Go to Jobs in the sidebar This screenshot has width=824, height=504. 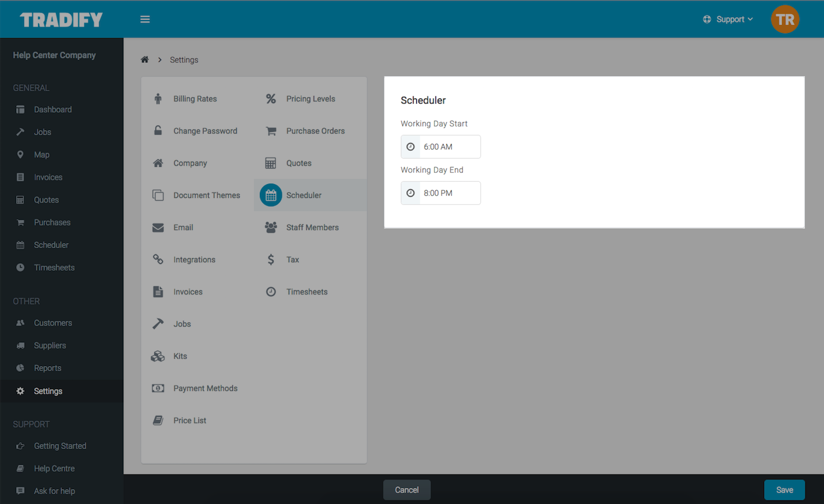(61, 132)
